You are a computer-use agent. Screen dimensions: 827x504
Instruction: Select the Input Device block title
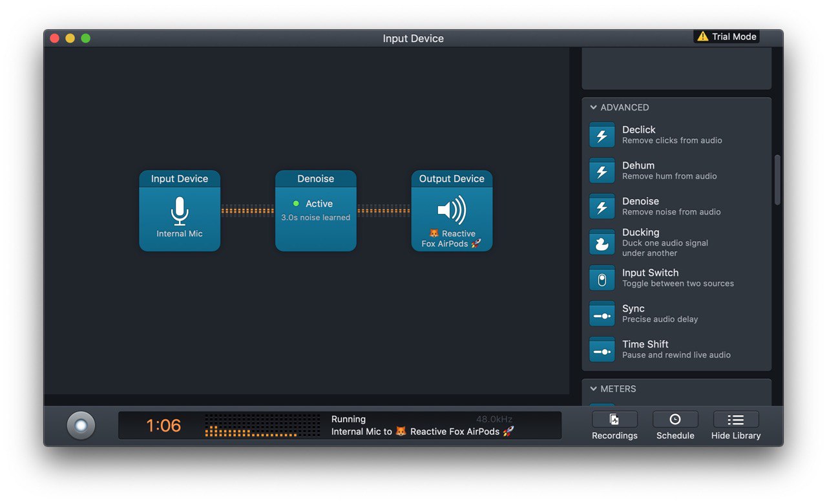coord(180,179)
